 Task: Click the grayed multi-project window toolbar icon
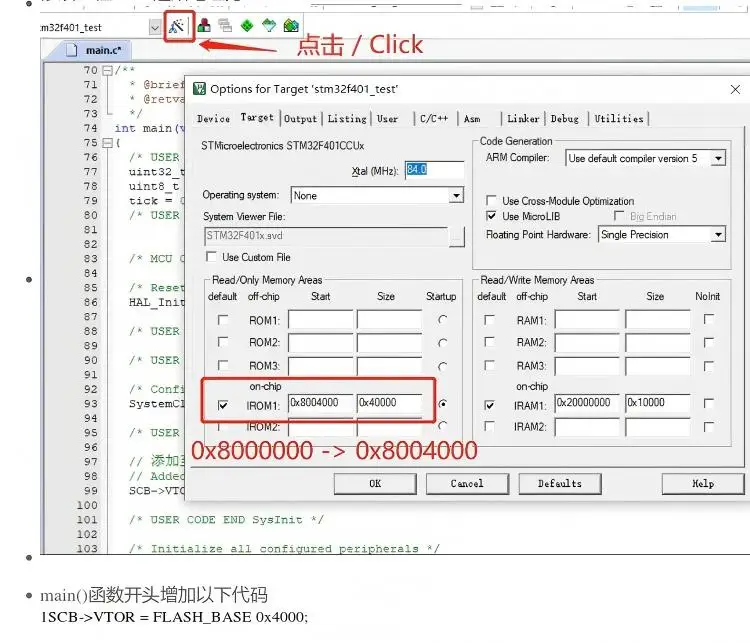pyautogui.click(x=225, y=25)
